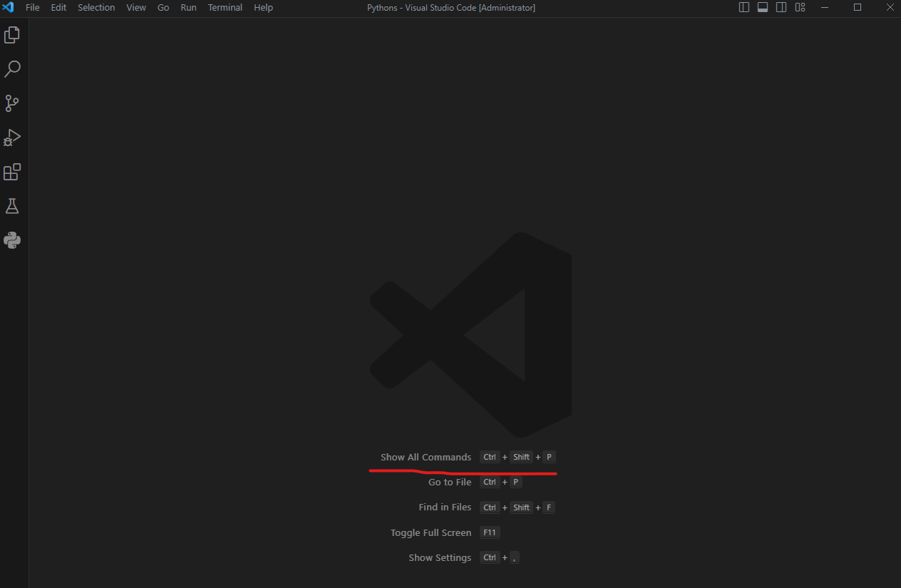This screenshot has height=588, width=901.
Task: Open the Selection menu
Action: tap(96, 7)
